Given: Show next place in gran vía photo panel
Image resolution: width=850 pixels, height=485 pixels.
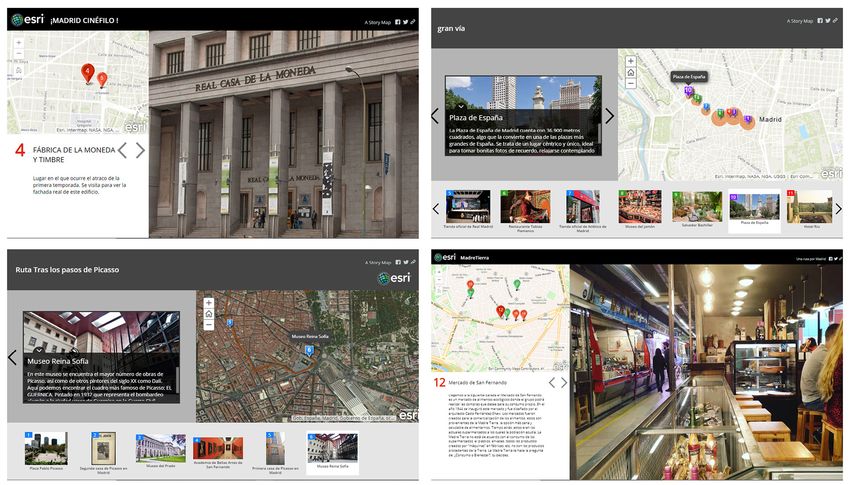Looking at the screenshot, I should click(x=610, y=115).
